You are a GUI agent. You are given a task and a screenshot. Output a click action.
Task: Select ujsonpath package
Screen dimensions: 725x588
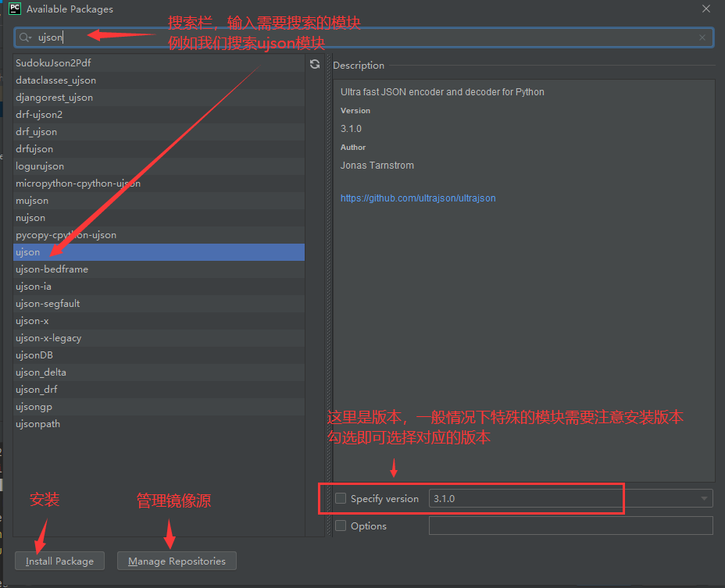(159, 424)
